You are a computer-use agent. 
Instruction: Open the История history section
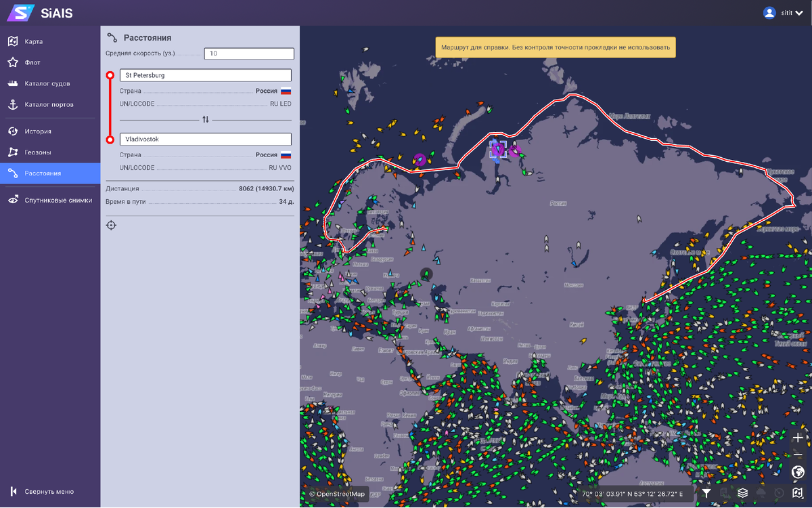[x=50, y=131]
